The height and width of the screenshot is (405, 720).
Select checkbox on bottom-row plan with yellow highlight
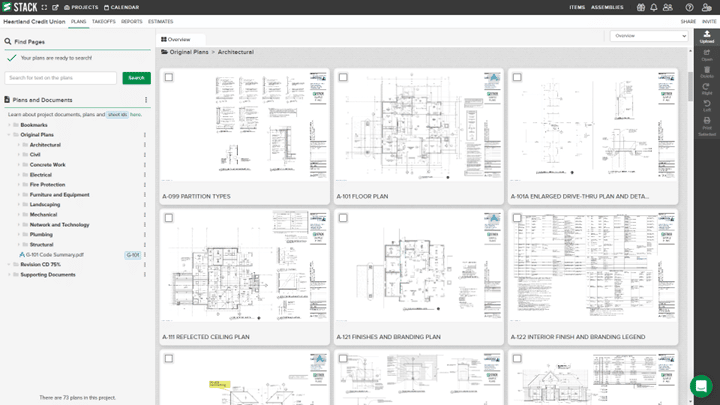point(169,358)
